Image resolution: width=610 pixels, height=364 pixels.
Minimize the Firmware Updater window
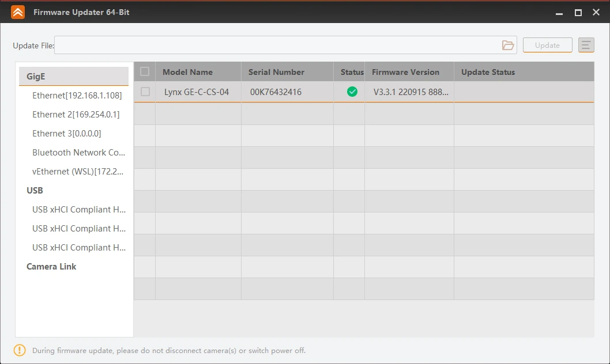(559, 13)
